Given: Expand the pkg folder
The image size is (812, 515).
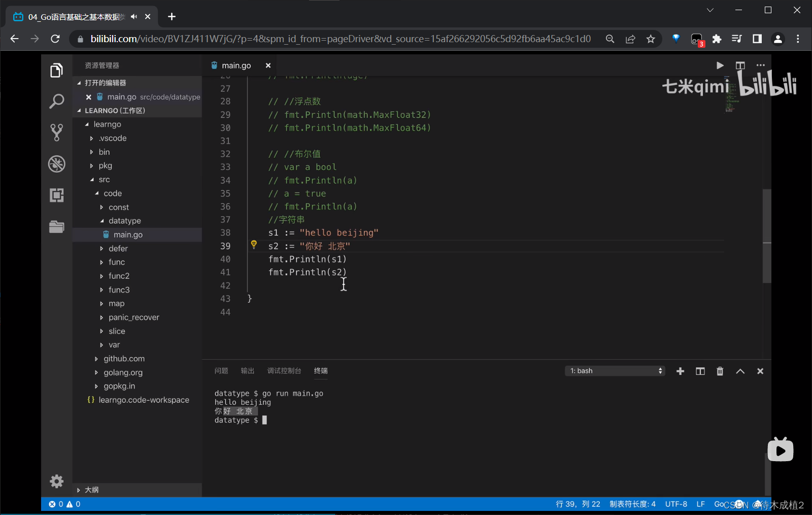Looking at the screenshot, I should 91,166.
